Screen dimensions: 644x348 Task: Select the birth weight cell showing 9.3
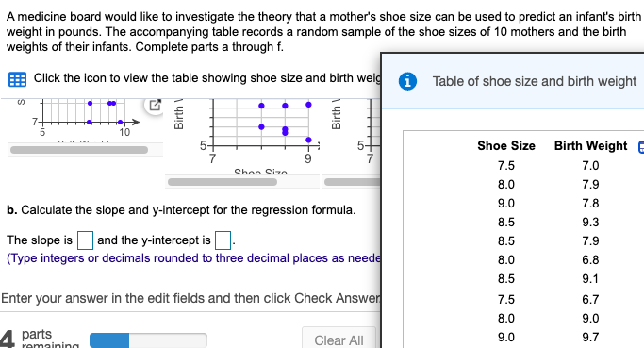coord(590,223)
